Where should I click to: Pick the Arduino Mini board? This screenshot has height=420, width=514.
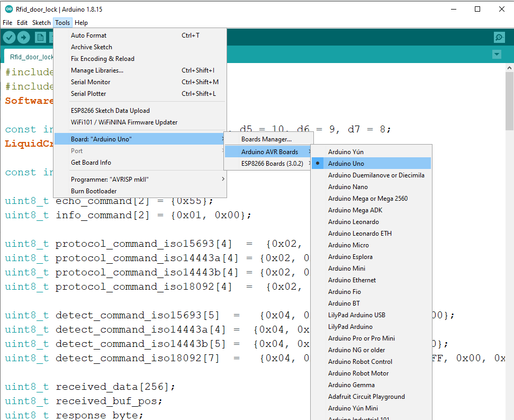tap(371, 268)
